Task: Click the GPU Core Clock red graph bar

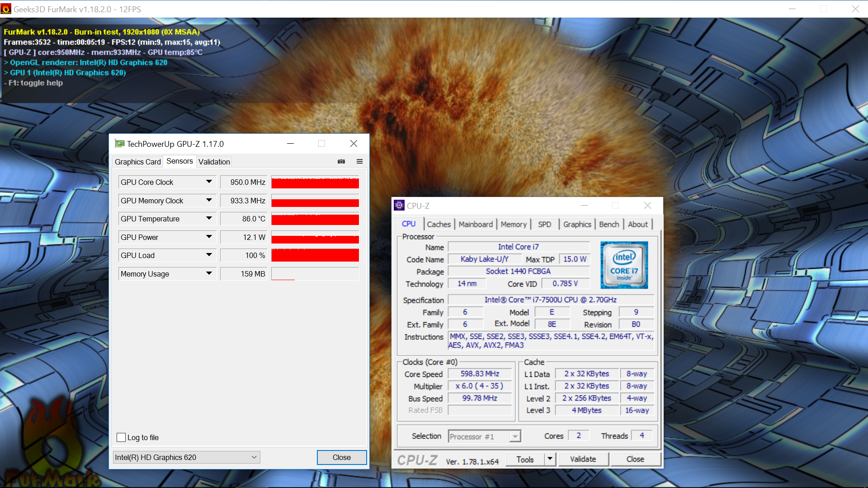Action: [315, 182]
